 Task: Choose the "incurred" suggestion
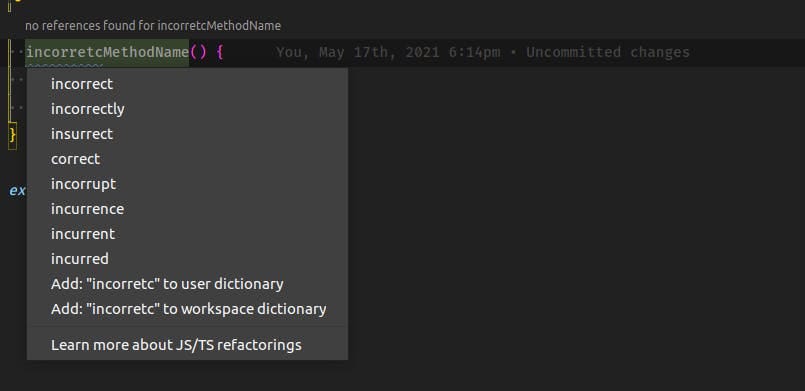click(187, 259)
